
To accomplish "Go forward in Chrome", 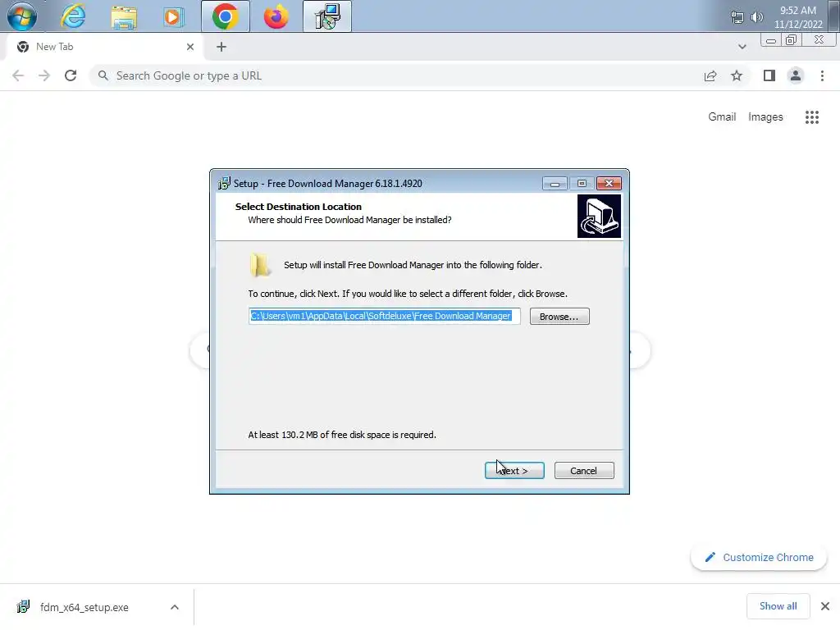I will [44, 75].
